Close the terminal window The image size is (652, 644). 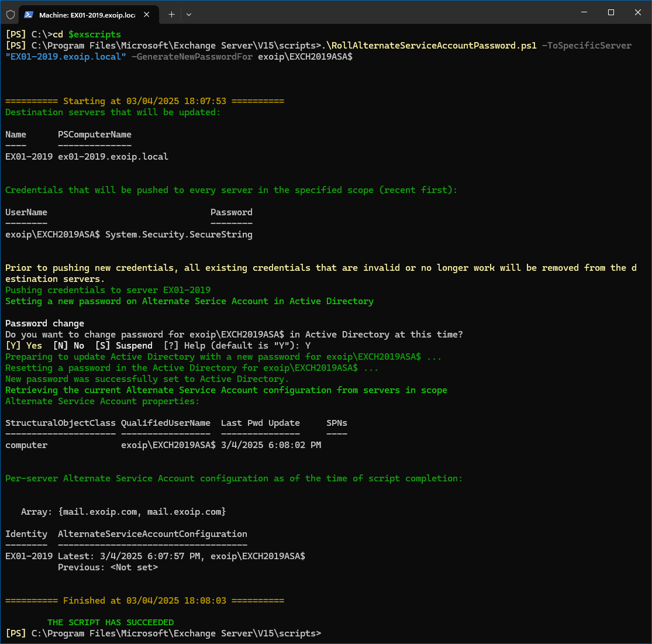[637, 12]
